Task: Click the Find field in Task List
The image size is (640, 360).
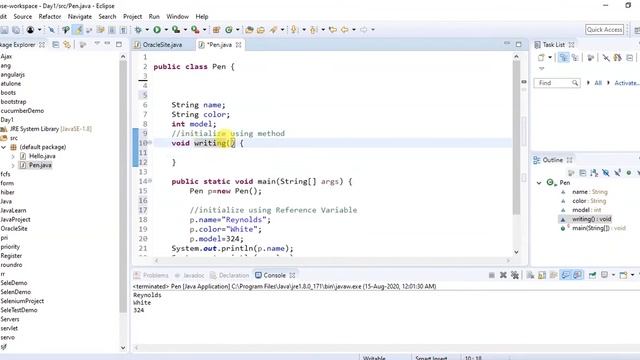Action: 557,83
